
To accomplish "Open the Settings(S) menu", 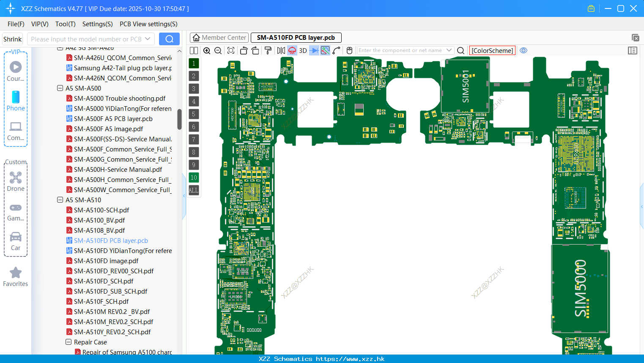I will [x=97, y=24].
